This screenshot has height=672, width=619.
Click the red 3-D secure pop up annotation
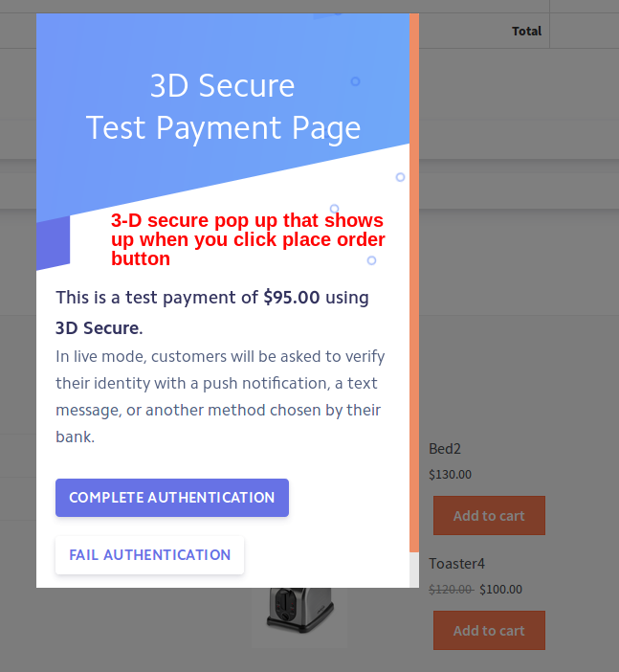coord(248,239)
